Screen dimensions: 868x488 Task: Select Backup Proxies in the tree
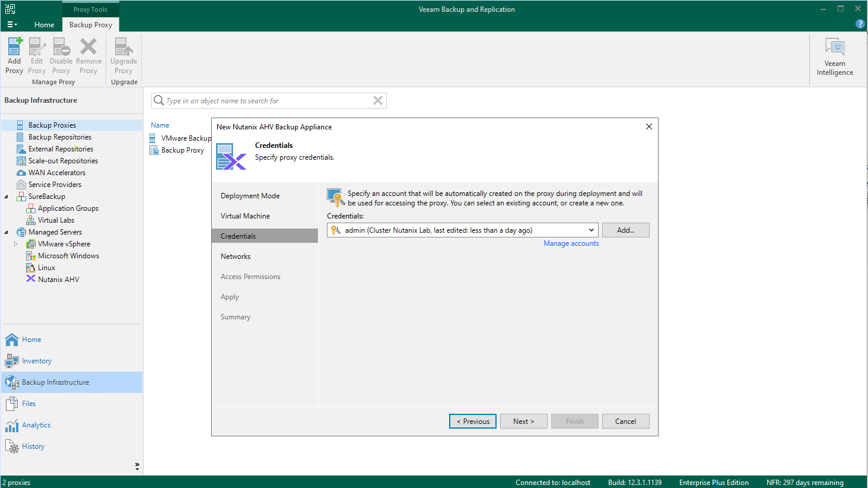coord(52,125)
